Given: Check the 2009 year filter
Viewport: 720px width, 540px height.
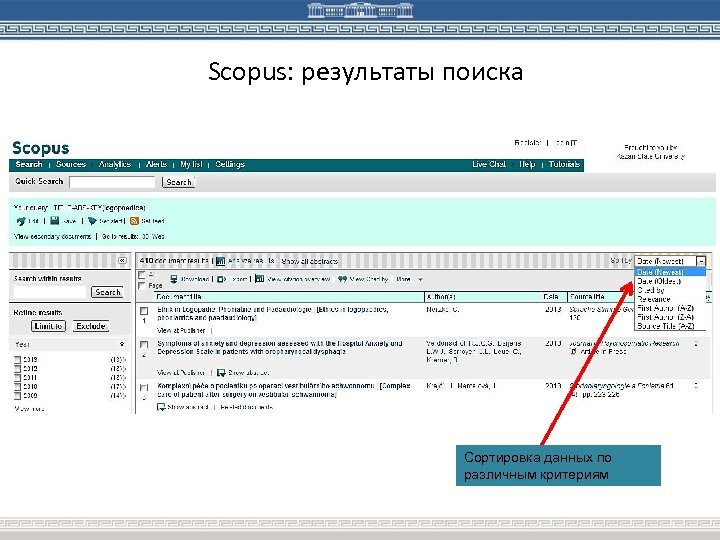Looking at the screenshot, I should 17,395.
